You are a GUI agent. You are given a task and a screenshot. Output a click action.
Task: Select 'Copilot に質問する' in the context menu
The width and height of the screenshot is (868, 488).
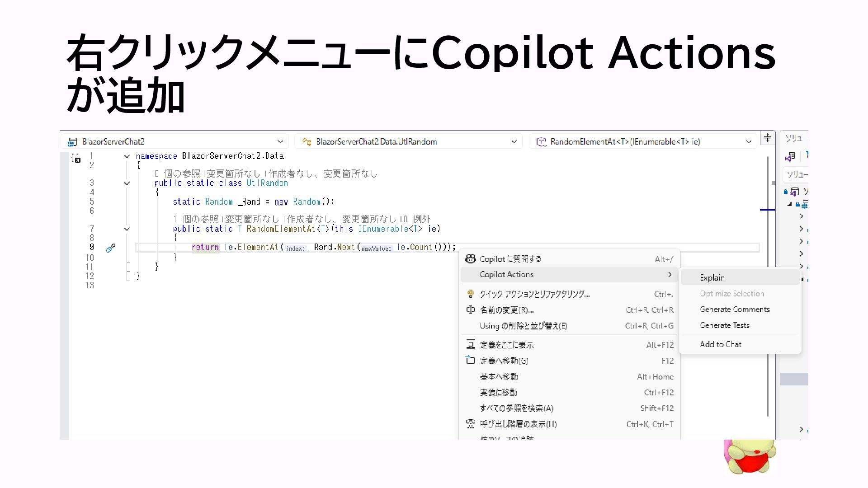[570, 259]
